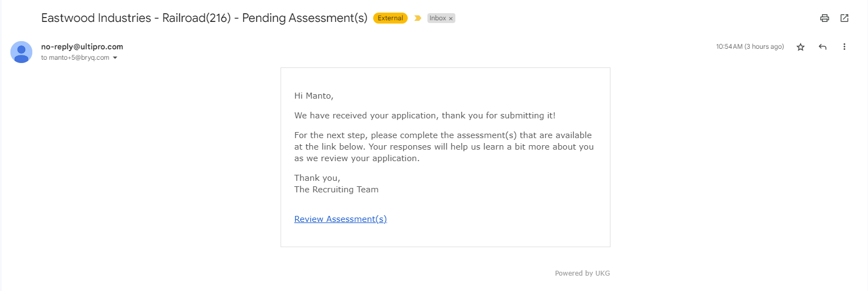868x291 pixels.
Task: Click the Eastwood Industries subject line
Action: point(204,18)
